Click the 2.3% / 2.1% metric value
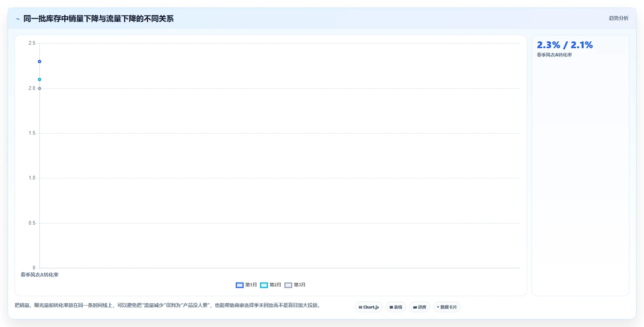 tap(565, 45)
